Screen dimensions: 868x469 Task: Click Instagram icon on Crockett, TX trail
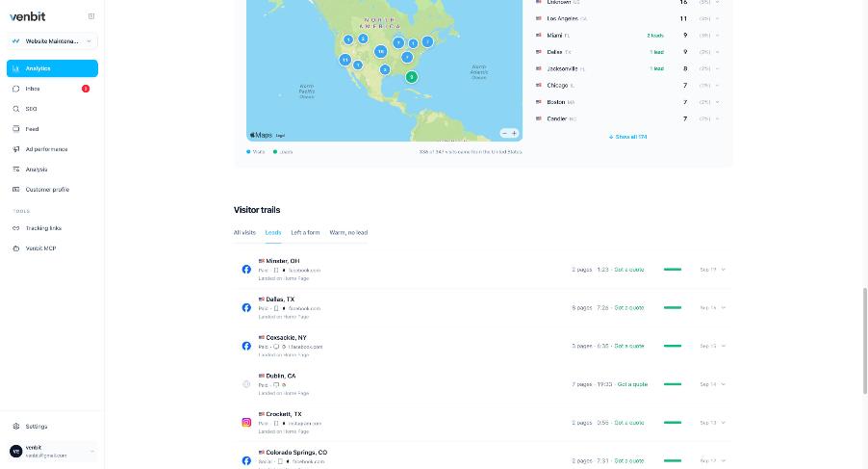[246, 423]
